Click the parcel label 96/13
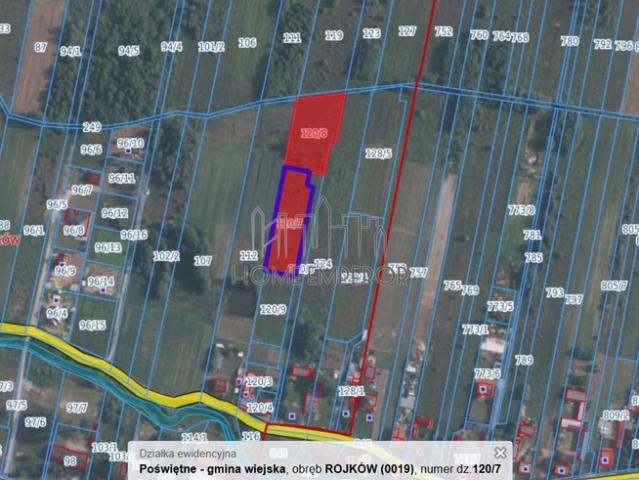This screenshot has height=480, width=639. click(108, 247)
